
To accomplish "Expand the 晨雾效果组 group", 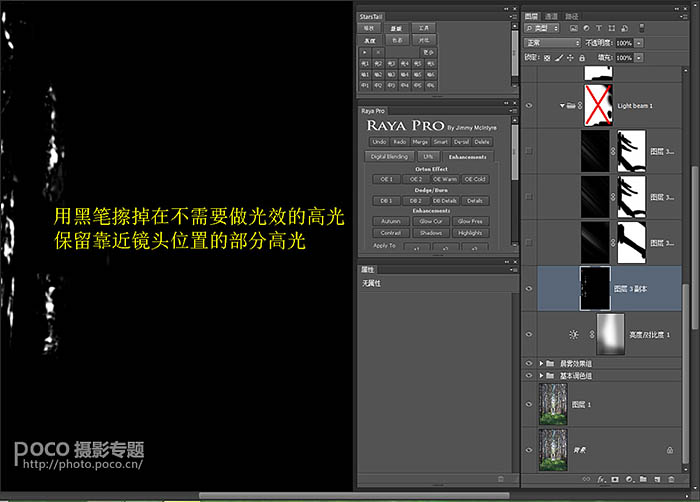I will pos(541,364).
